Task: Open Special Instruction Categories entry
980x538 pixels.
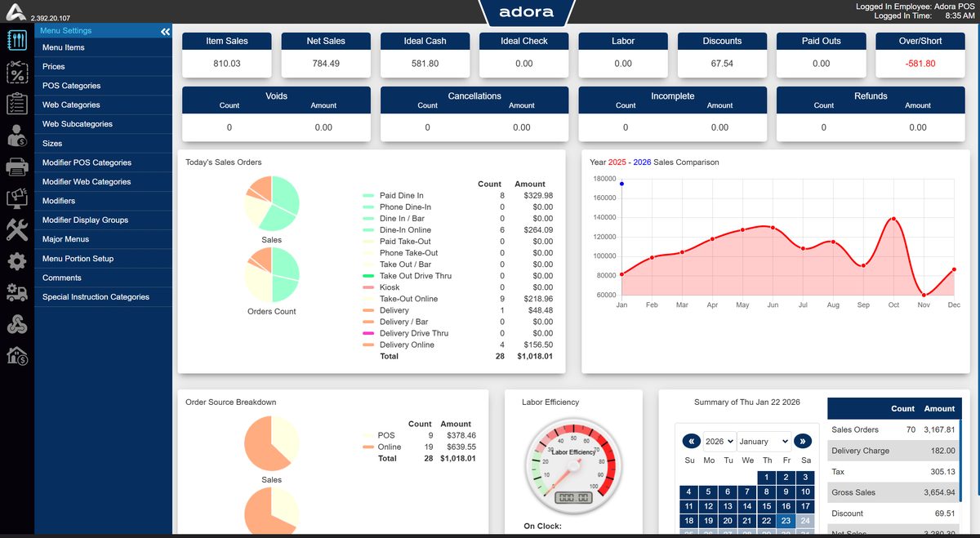Action: tap(103, 297)
